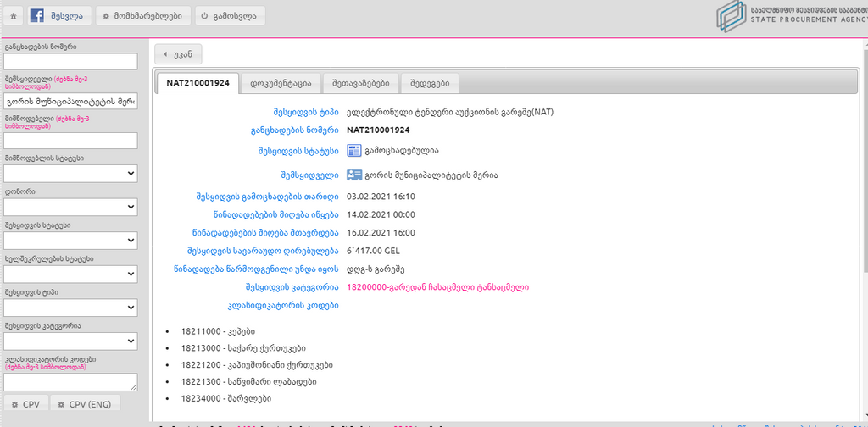
Task: Select the NAT210001924 tab
Action: click(198, 84)
